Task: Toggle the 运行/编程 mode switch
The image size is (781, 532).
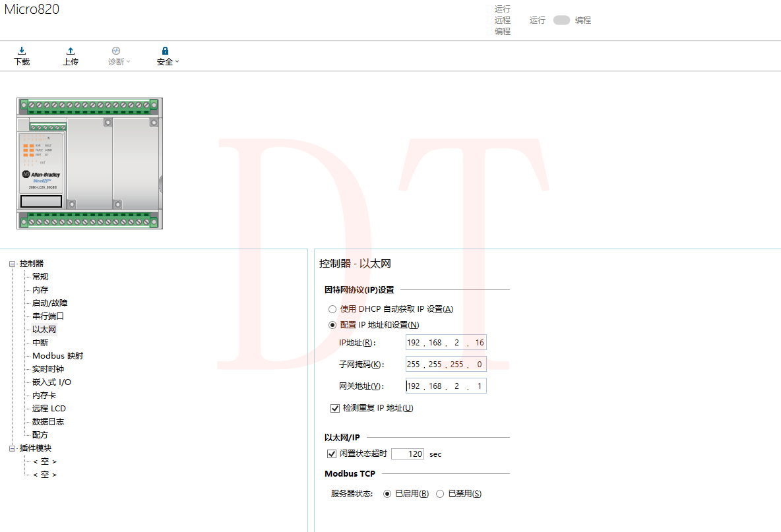Action: point(561,20)
